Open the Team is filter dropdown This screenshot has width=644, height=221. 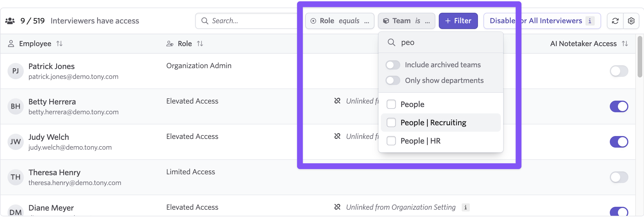406,21
